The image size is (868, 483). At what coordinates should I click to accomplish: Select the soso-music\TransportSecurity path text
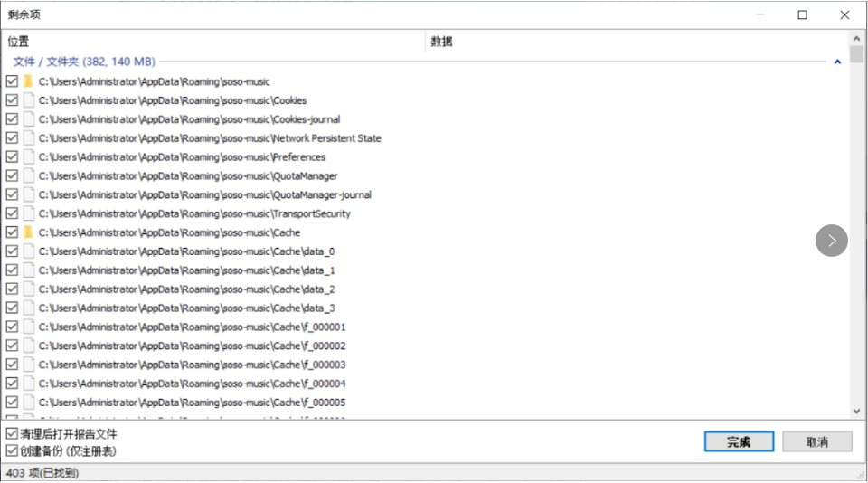click(x=194, y=213)
